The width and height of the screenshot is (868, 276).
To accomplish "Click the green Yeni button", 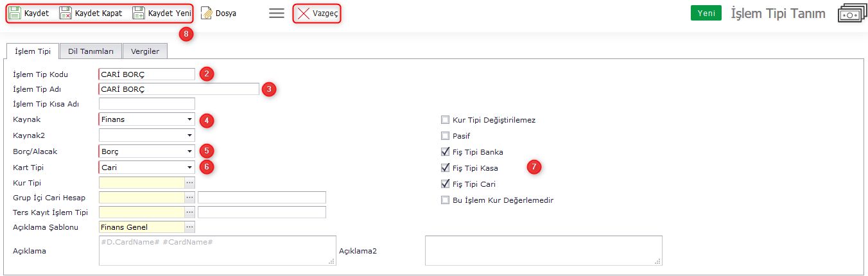I will [706, 13].
